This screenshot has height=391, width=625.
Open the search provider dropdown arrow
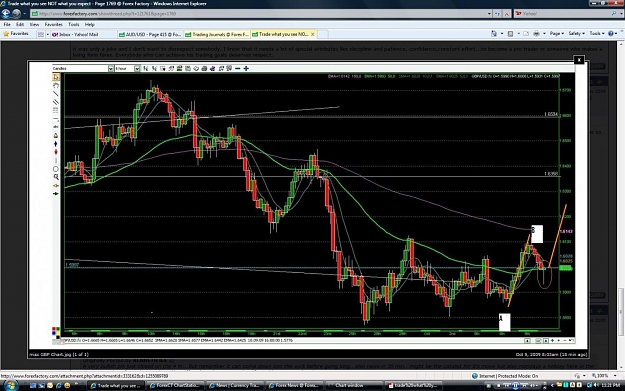(x=620, y=14)
